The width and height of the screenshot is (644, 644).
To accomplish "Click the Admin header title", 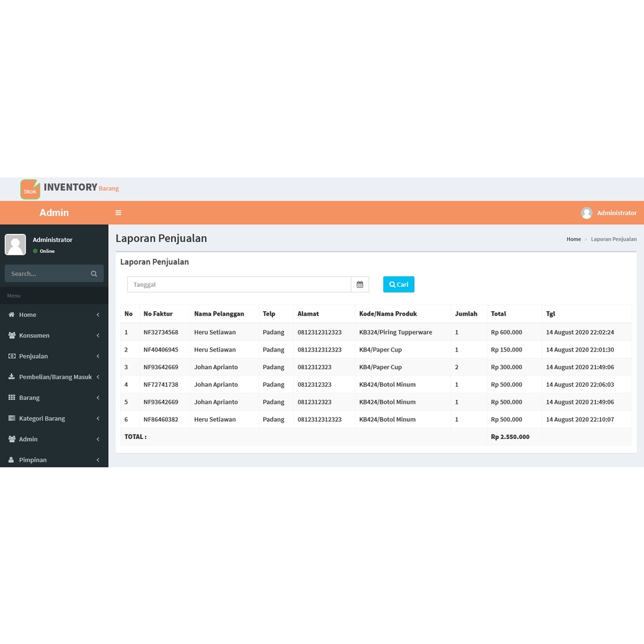I will 54,213.
